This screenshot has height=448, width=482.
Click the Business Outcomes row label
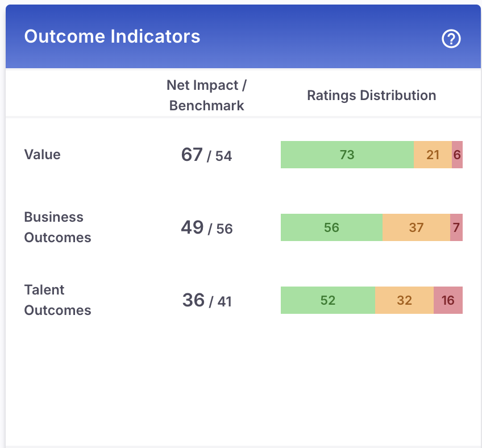(x=57, y=227)
